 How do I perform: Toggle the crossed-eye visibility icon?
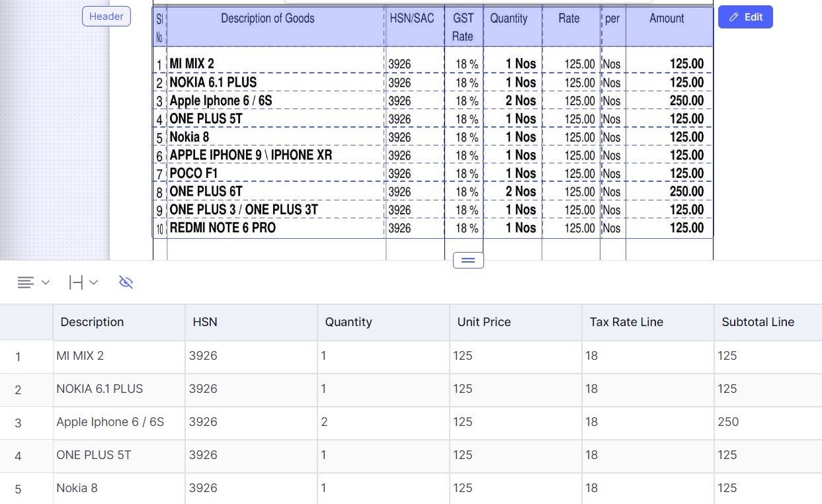[x=126, y=282]
